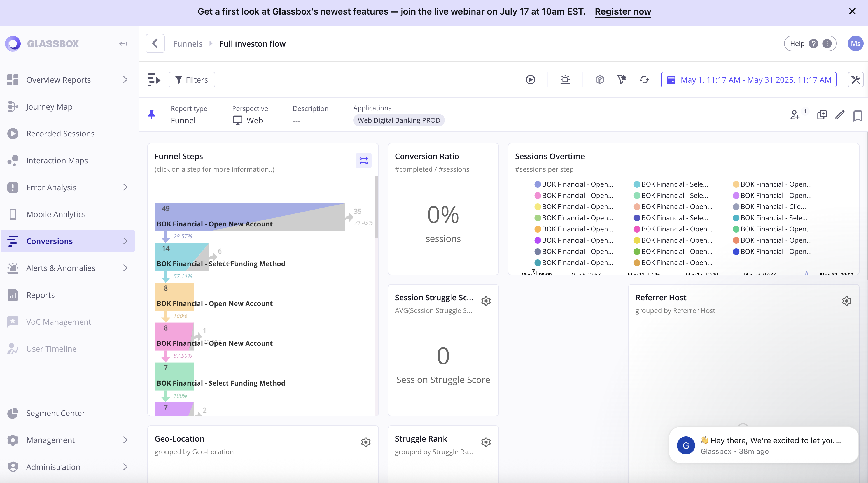Open Interaction Maps in the sidebar
The image size is (868, 483).
(67, 161)
